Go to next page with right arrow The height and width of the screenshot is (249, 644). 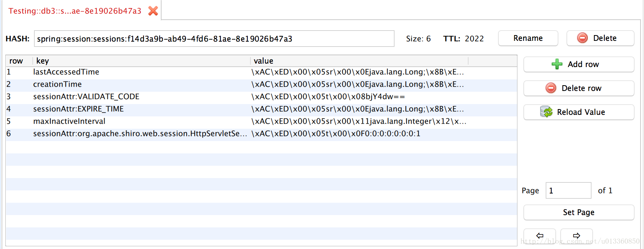[576, 236]
